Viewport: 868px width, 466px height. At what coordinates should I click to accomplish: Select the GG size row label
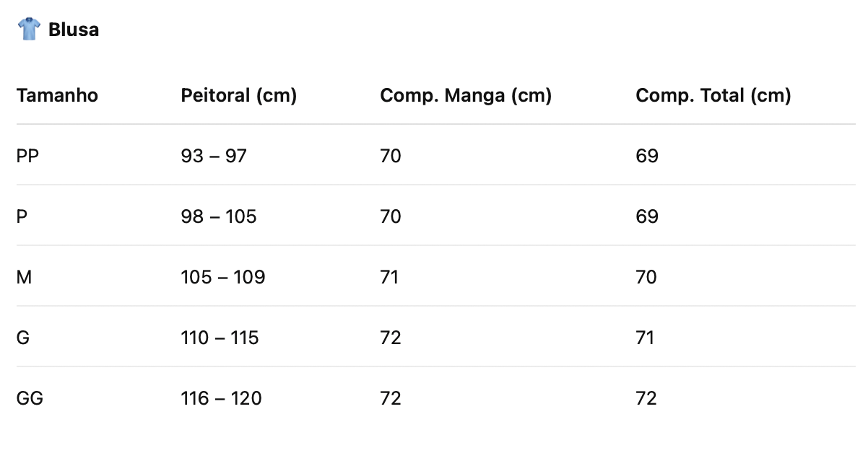(30, 398)
